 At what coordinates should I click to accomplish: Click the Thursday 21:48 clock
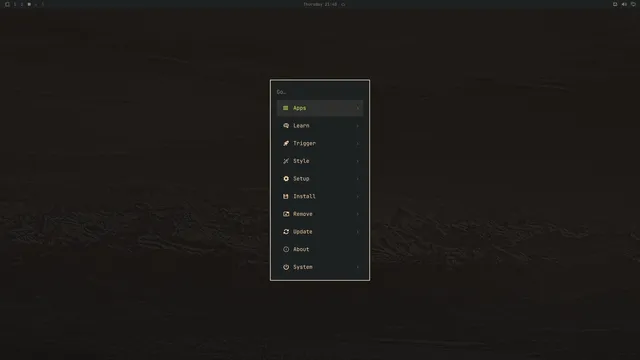click(320, 4)
